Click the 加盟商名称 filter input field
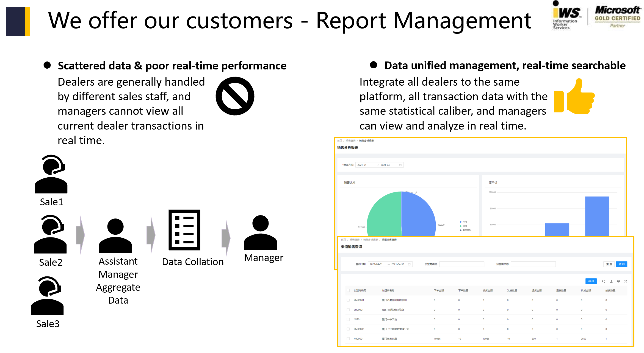644x353 pixels. (533, 264)
